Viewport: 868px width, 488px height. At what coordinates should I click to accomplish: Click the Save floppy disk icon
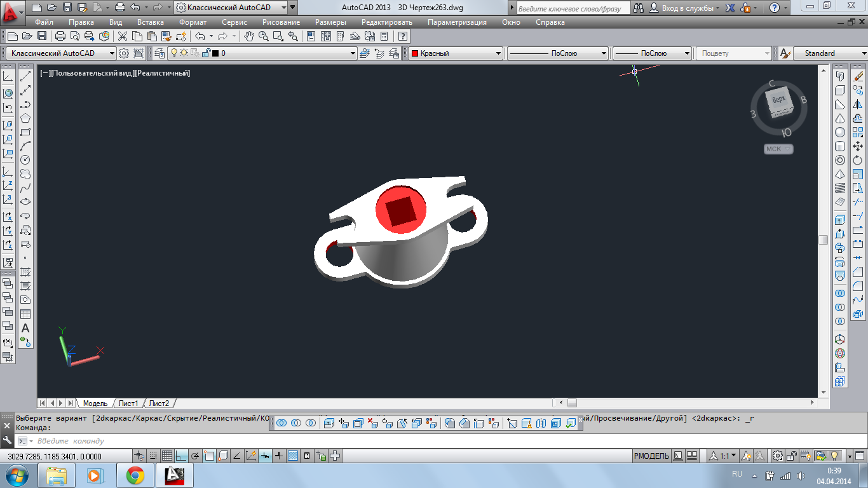42,37
